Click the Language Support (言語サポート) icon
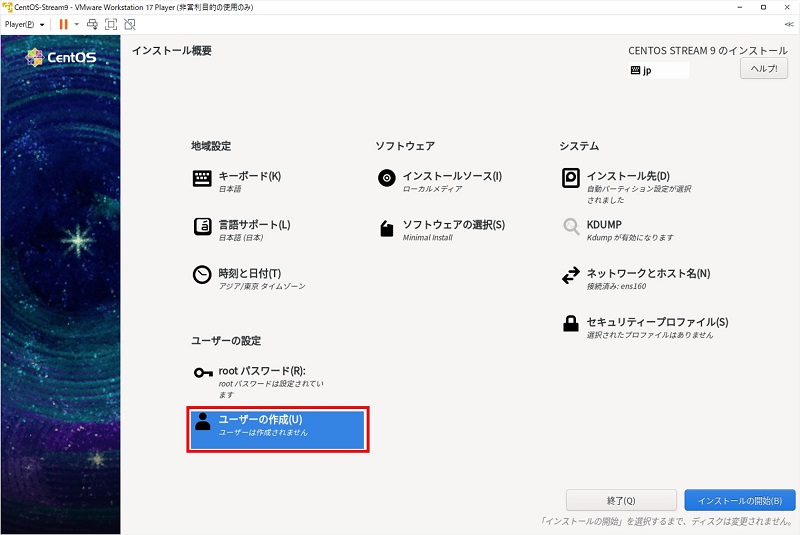Image resolution: width=800 pixels, height=535 pixels. [202, 226]
